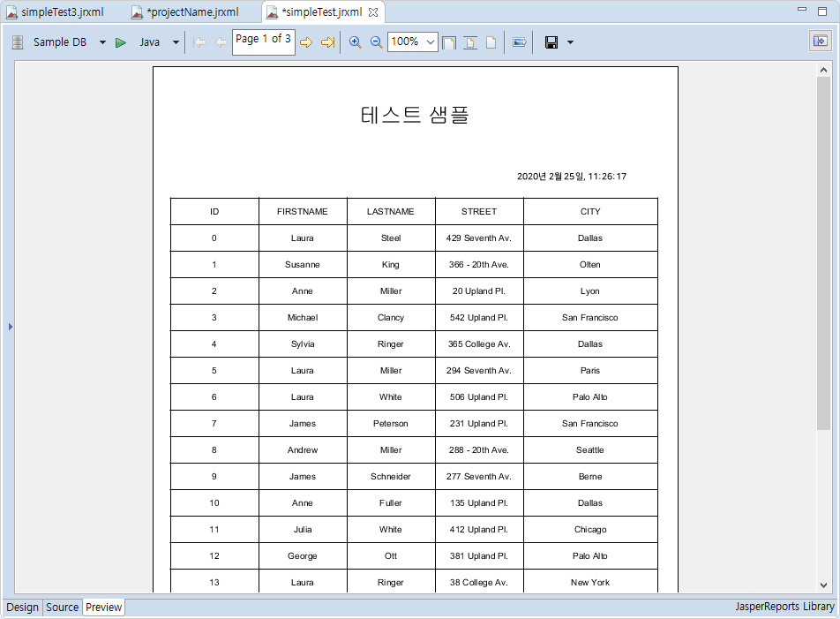Image resolution: width=840 pixels, height=619 pixels.
Task: Switch to the Design view tab
Action: pyautogui.click(x=23, y=608)
